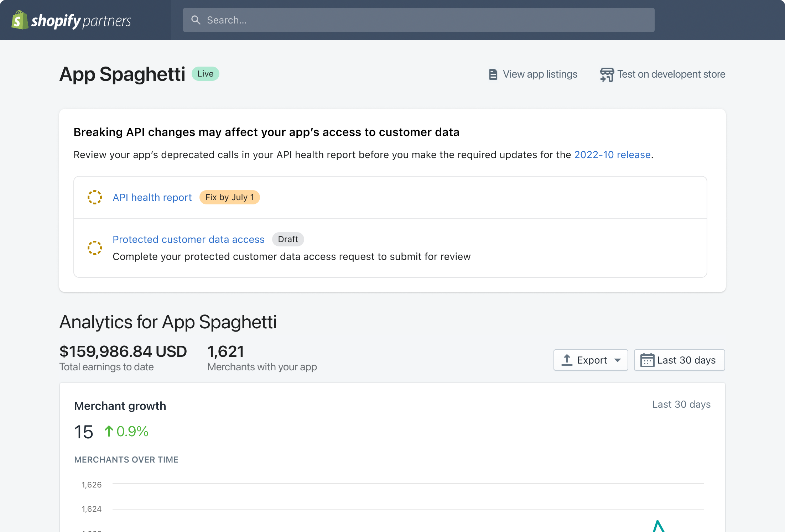Screen dimensions: 785x532
Task: Expand the Export dropdown arrow
Action: pyautogui.click(x=618, y=360)
